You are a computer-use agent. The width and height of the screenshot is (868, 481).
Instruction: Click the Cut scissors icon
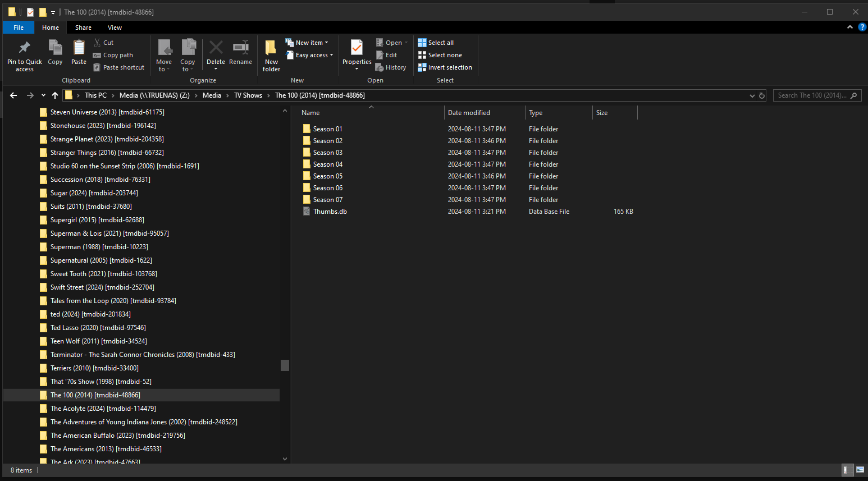[97, 43]
